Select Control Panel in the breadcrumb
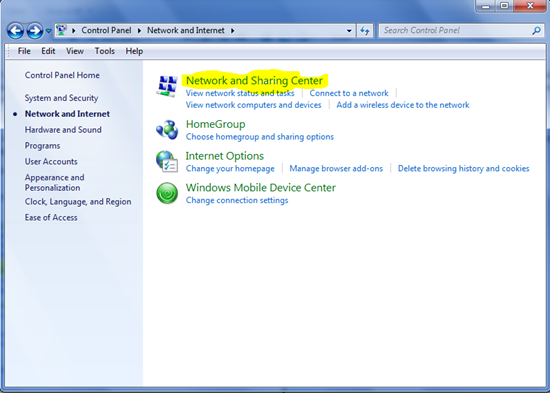The width and height of the screenshot is (550, 393). click(106, 31)
